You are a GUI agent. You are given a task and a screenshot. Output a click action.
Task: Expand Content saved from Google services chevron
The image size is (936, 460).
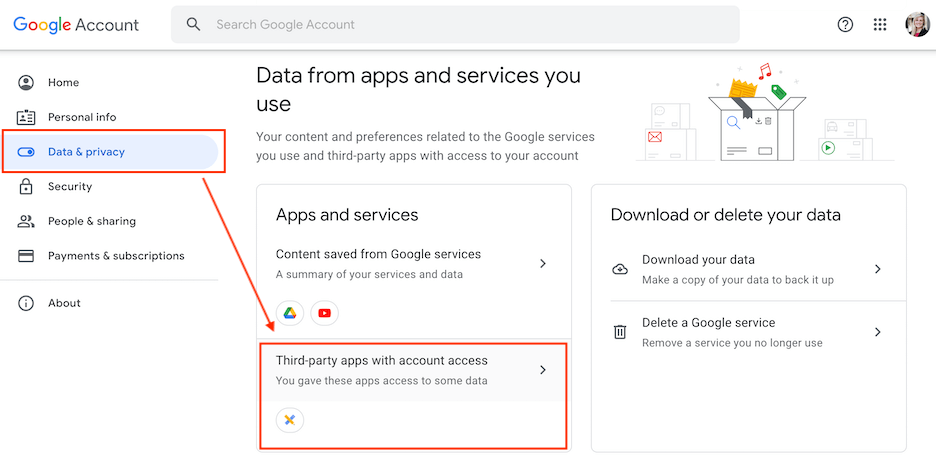[x=543, y=264]
